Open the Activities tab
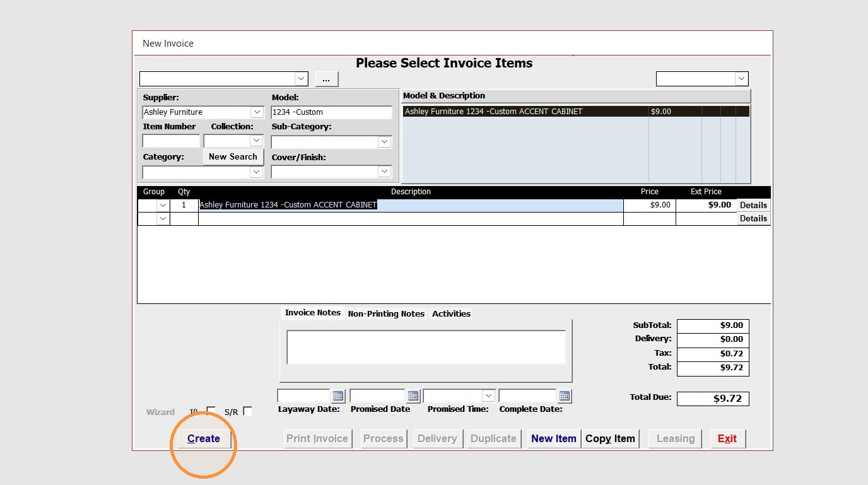868x485 pixels. pyautogui.click(x=451, y=313)
